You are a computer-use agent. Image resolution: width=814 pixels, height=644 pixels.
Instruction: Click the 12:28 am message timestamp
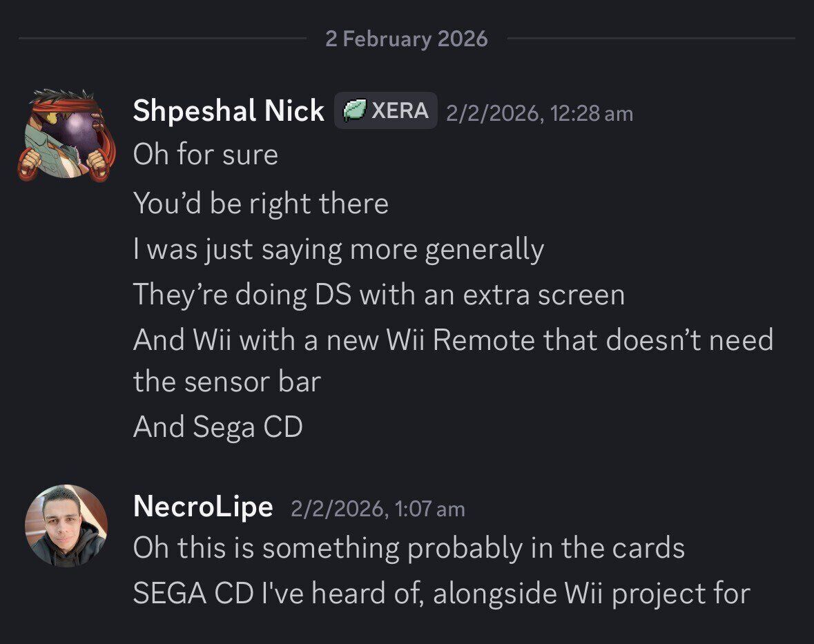coord(539,113)
